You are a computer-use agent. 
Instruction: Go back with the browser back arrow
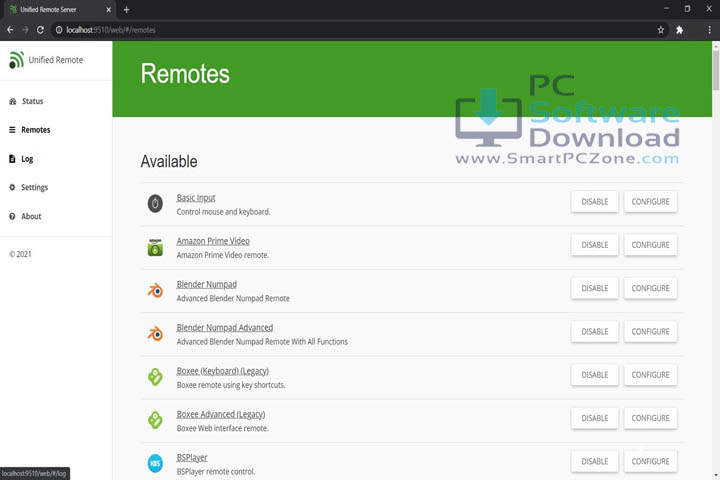[10, 30]
